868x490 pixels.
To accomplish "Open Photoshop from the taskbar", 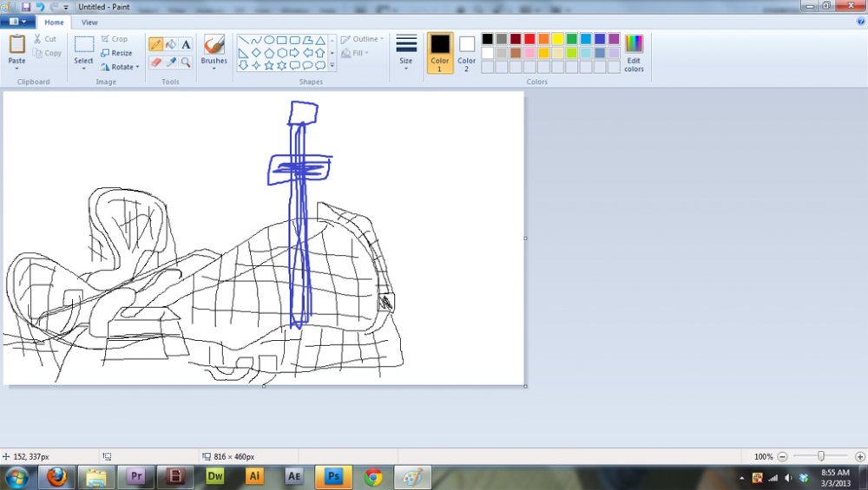I will (x=333, y=476).
